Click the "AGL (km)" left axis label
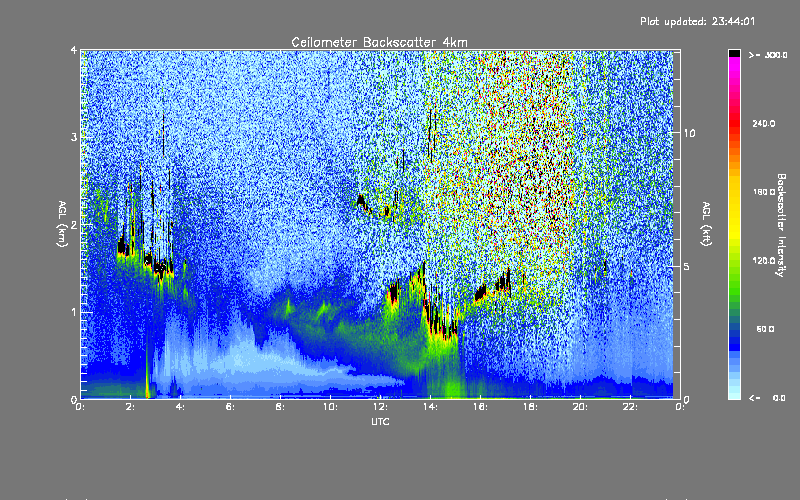 click(x=62, y=224)
